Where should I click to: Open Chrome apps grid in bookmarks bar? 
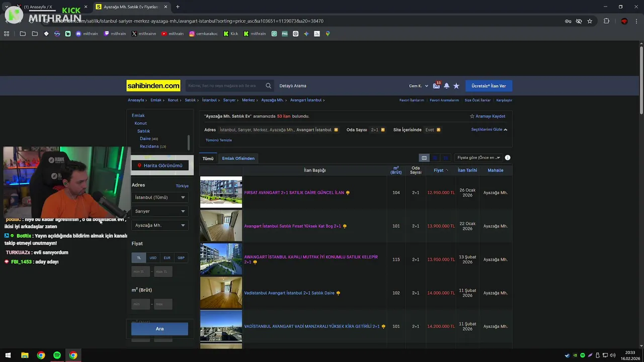point(7,34)
